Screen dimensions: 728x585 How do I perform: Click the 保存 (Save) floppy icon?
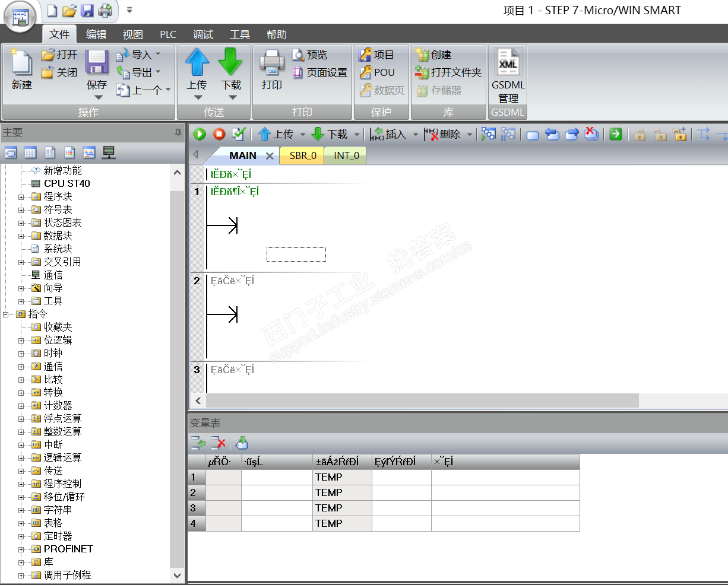point(97,62)
